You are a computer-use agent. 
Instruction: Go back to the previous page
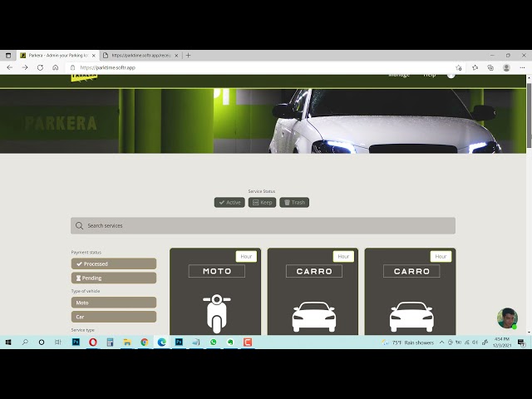(x=9, y=67)
